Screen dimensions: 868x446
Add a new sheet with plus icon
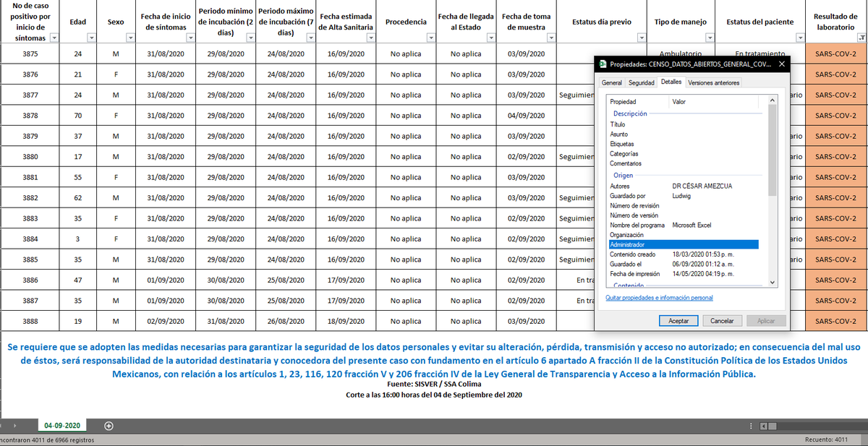click(x=108, y=426)
